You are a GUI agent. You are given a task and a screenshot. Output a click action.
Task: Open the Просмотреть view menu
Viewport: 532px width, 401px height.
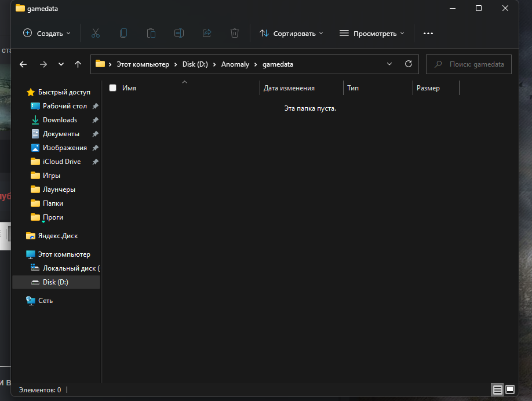click(372, 33)
